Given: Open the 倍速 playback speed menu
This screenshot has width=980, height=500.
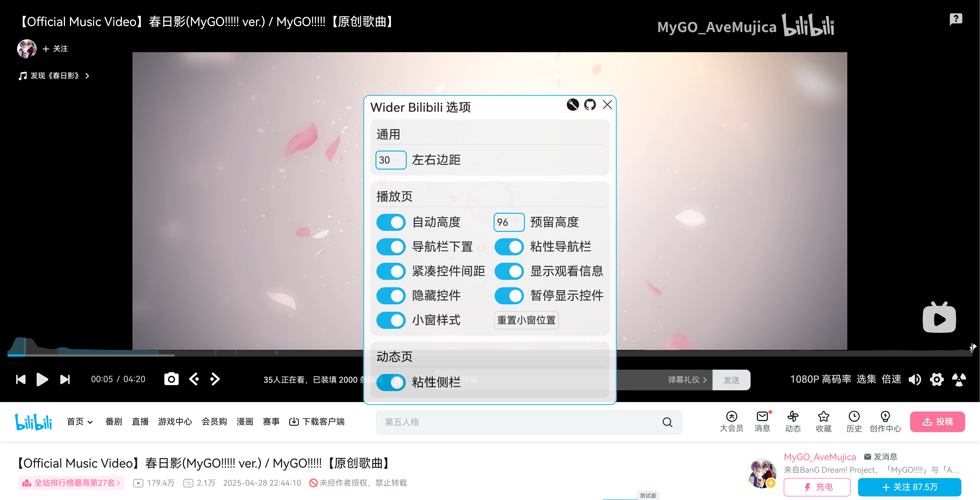Looking at the screenshot, I should pyautogui.click(x=891, y=379).
